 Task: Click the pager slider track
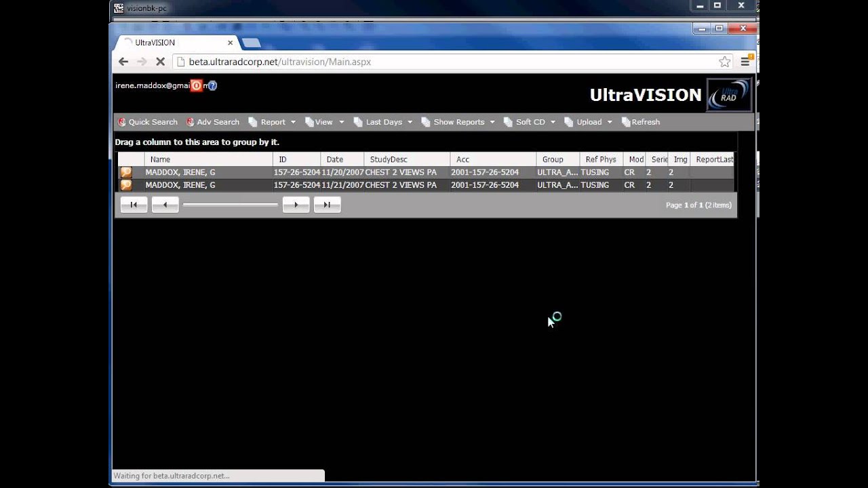click(x=231, y=205)
